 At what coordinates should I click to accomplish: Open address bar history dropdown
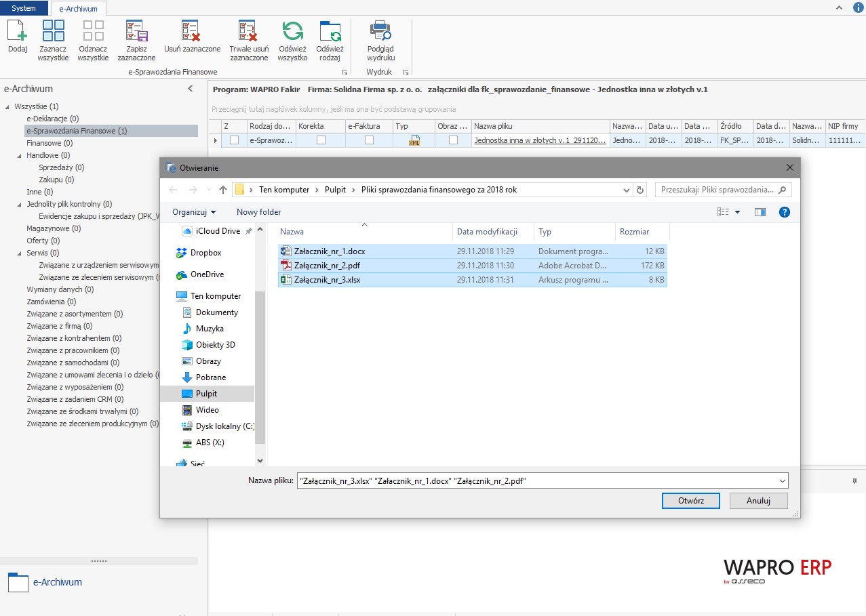(x=626, y=190)
